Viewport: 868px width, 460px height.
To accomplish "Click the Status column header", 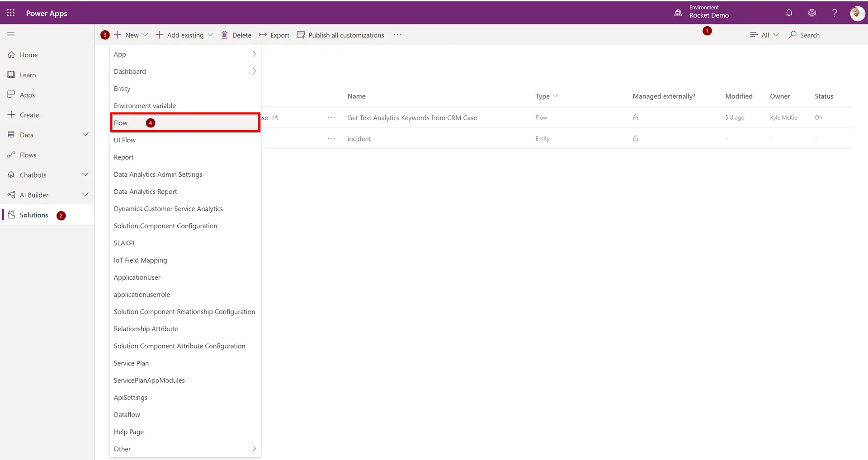I will (824, 96).
